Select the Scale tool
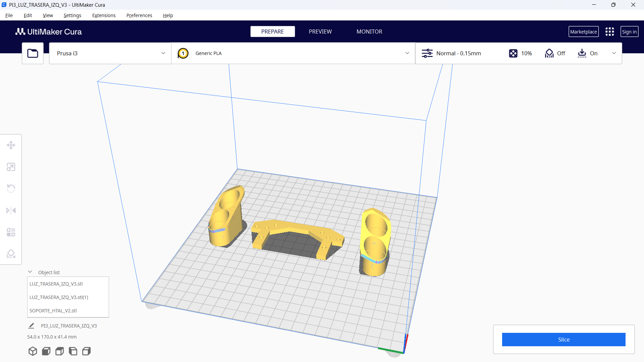Viewport: 644px width, 362px height. [11, 167]
